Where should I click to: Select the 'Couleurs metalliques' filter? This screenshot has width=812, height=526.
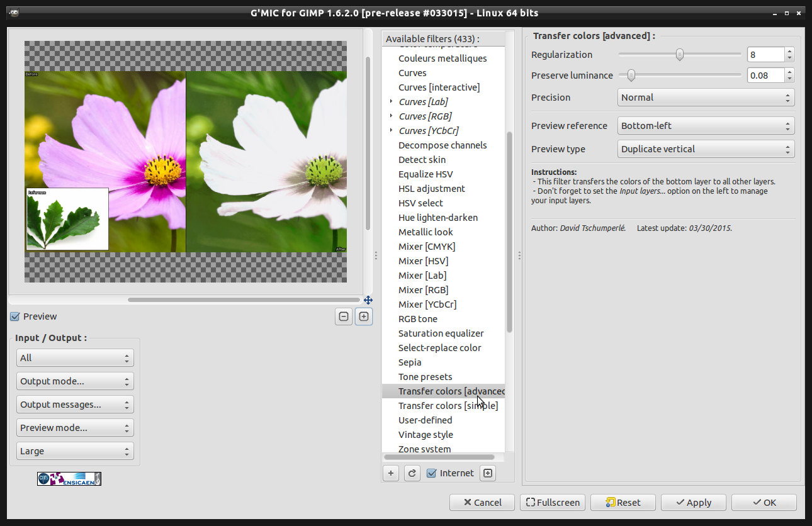[x=443, y=59]
